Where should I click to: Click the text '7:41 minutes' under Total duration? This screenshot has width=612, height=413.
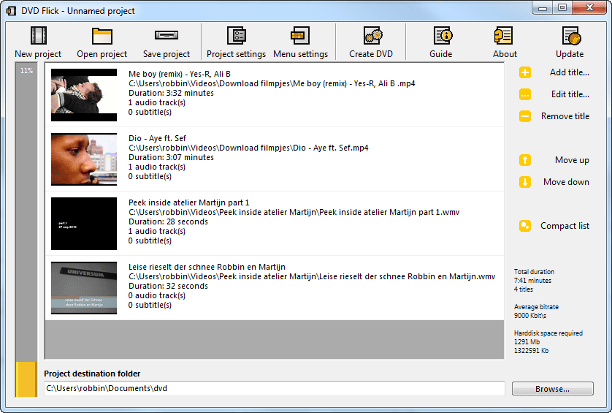click(x=532, y=280)
